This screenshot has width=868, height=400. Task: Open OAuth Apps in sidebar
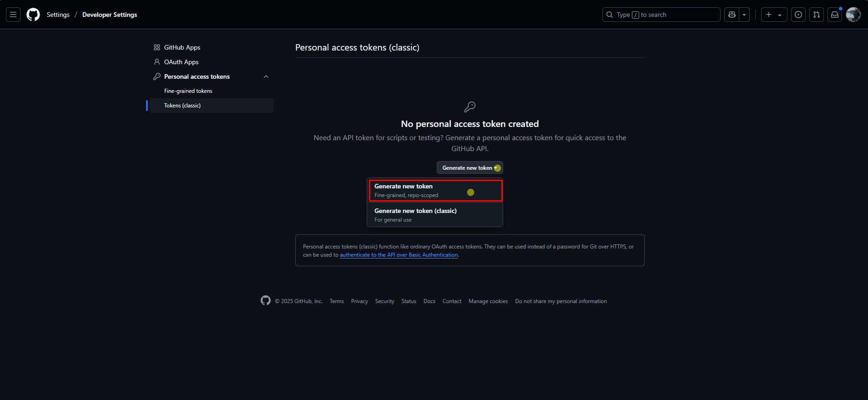tap(181, 62)
